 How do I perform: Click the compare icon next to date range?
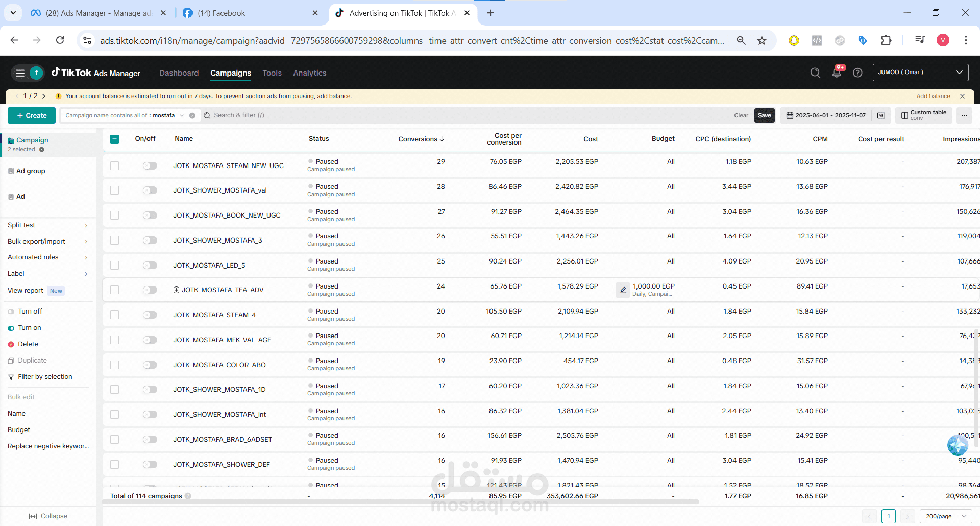click(881, 115)
